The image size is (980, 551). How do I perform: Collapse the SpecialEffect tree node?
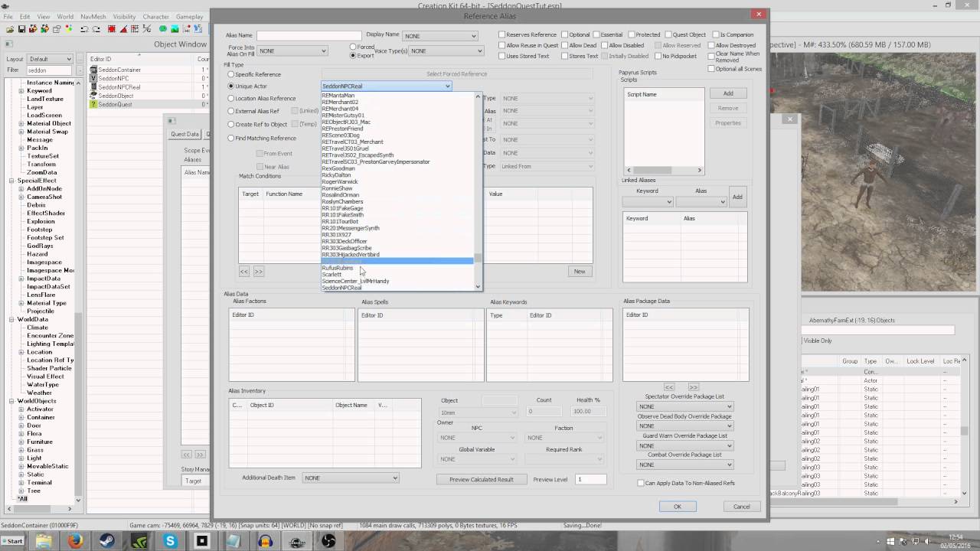pyautogui.click(x=12, y=181)
